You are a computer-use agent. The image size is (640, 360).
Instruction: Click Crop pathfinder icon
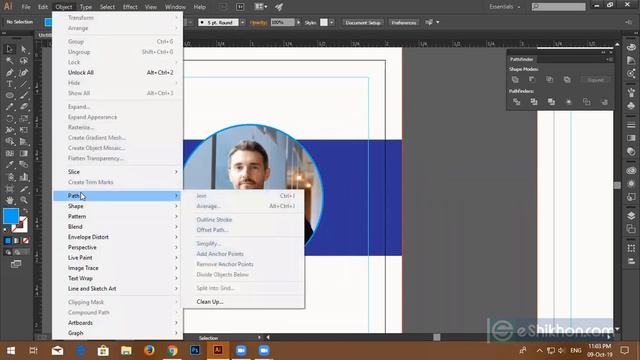[569, 102]
